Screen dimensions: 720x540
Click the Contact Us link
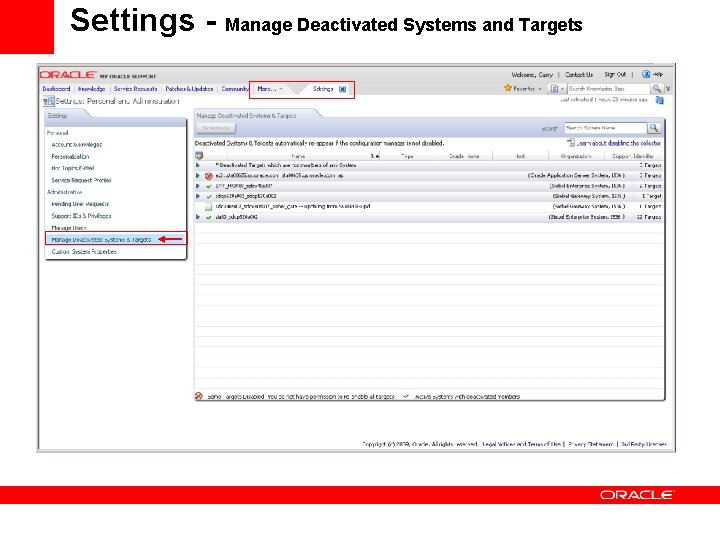tap(579, 74)
